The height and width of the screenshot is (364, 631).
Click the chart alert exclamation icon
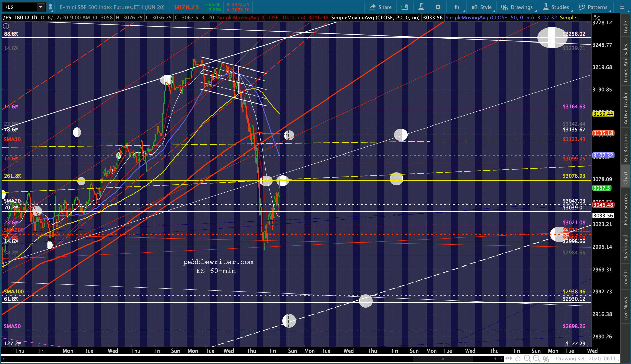[x=6, y=26]
